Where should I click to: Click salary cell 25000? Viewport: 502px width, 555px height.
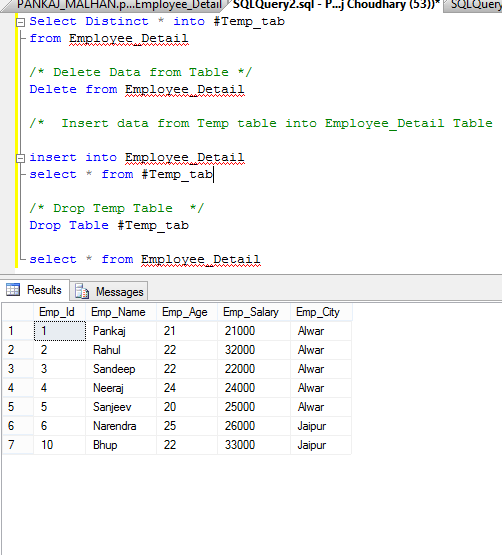point(254,407)
